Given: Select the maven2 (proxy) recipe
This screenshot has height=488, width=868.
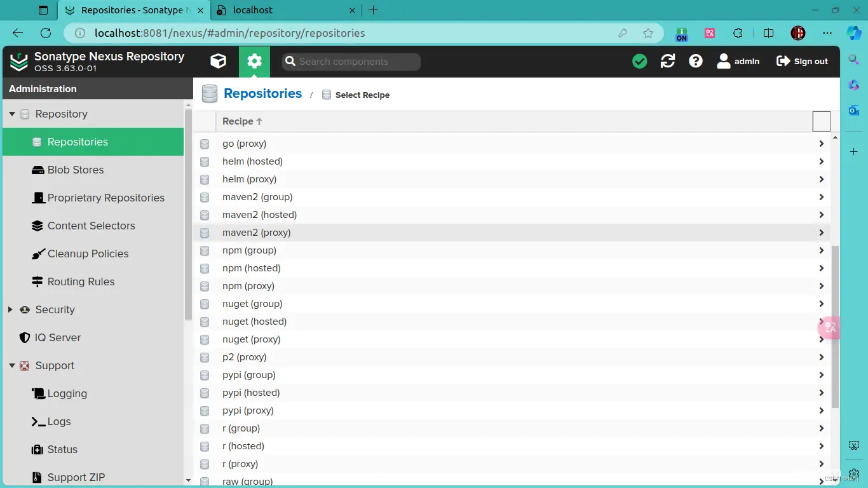Looking at the screenshot, I should tap(512, 233).
